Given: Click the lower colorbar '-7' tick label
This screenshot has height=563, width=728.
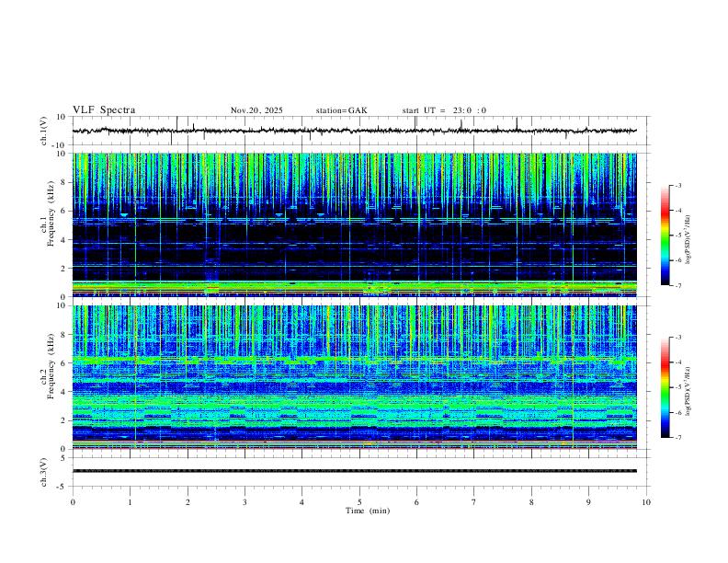Looking at the screenshot, I should point(677,438).
